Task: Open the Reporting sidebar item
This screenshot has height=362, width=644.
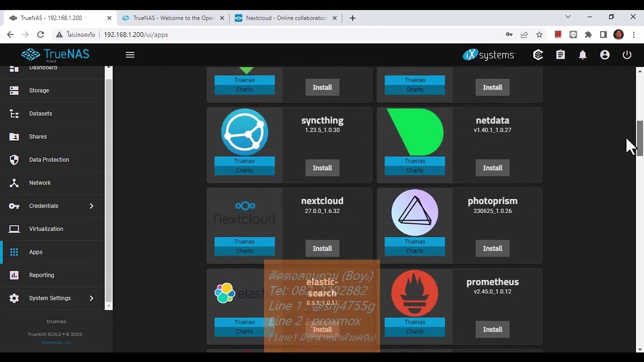Action: [x=52, y=276]
